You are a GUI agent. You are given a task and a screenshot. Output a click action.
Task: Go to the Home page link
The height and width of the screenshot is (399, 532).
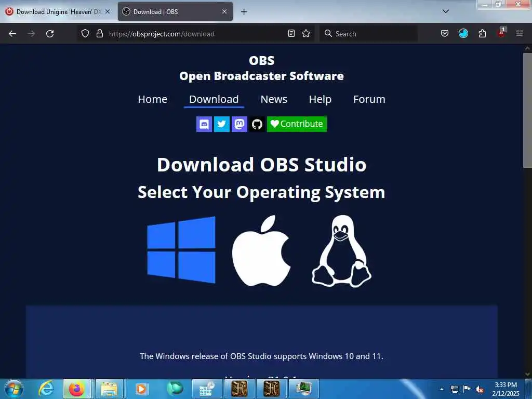pos(152,99)
